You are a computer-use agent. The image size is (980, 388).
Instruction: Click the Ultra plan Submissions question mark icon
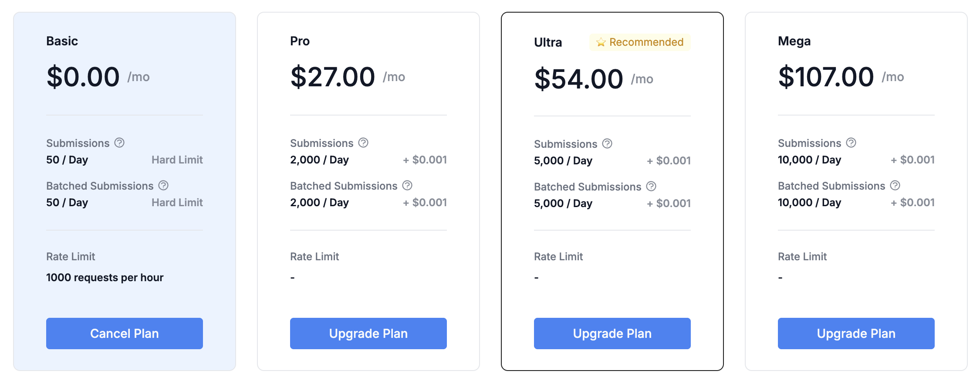[x=607, y=143]
